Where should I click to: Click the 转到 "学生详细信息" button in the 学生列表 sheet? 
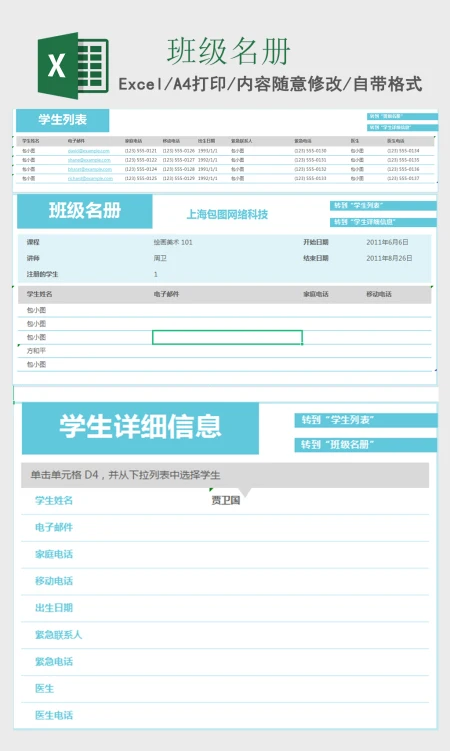[x=402, y=127]
